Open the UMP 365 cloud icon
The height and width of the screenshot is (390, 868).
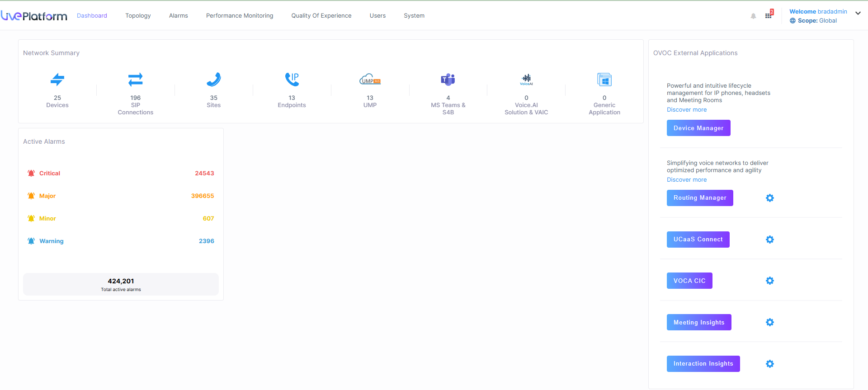point(370,80)
